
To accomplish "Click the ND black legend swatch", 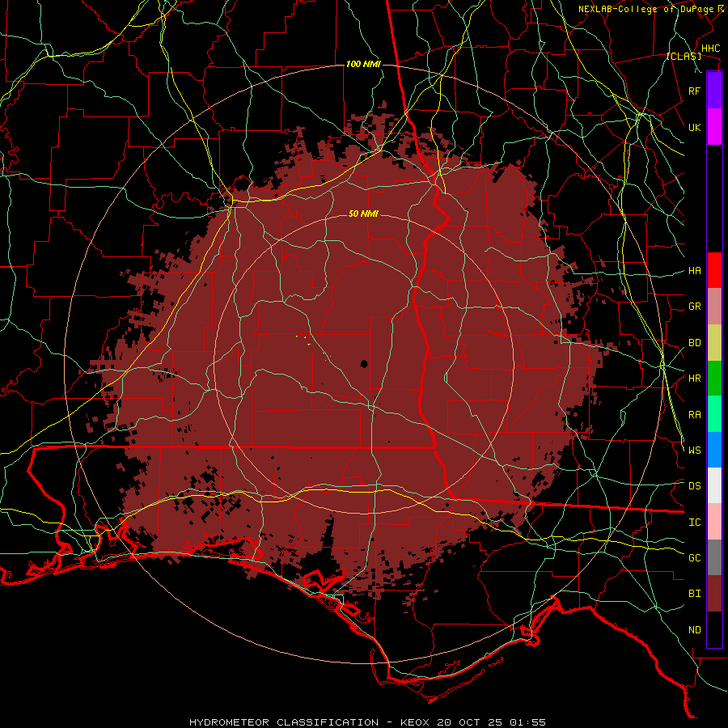I will (x=714, y=629).
